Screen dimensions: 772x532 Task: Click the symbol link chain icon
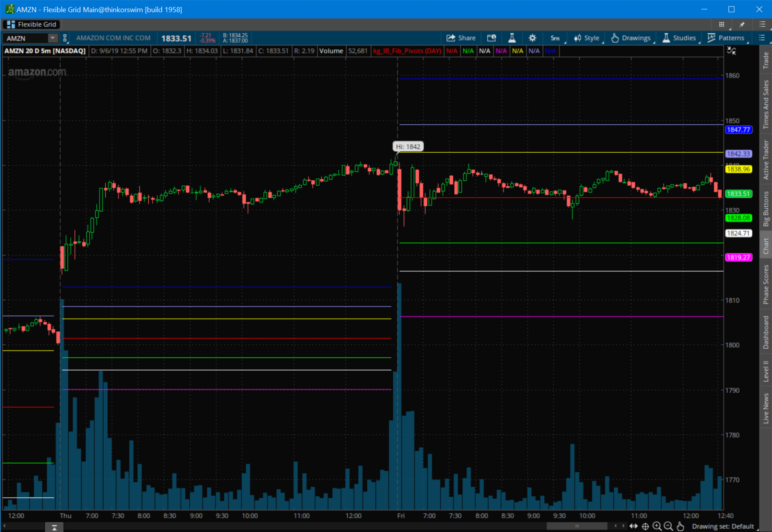coord(65,38)
